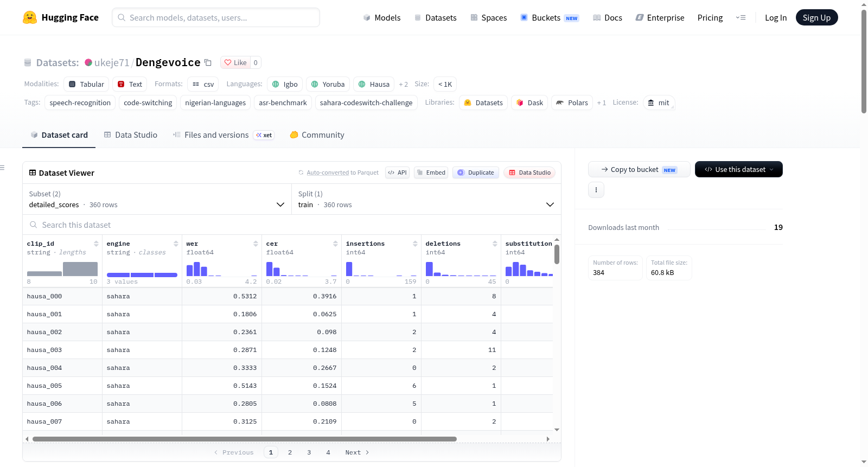Open the three-dot more options button
The image size is (868, 467).
click(596, 190)
